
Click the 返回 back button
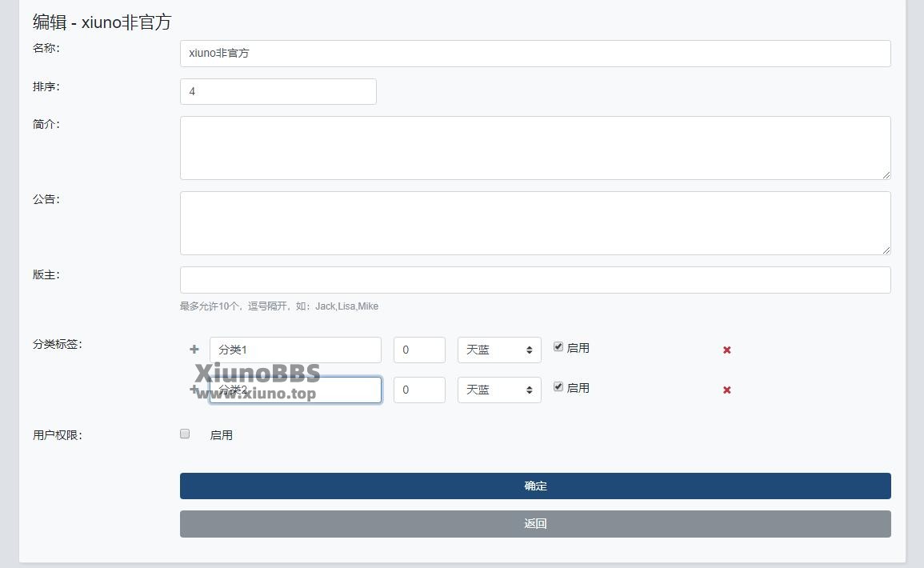(535, 524)
